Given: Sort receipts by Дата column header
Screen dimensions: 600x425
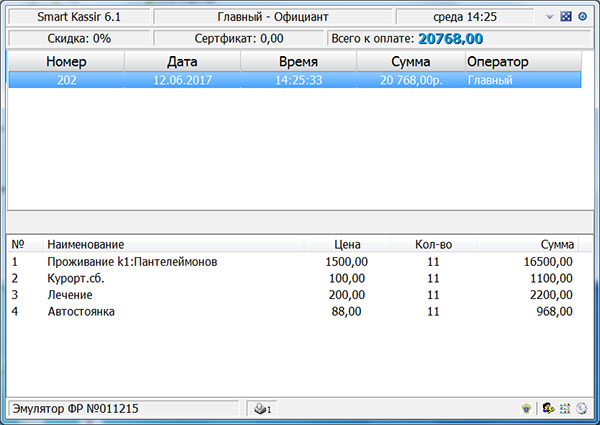Looking at the screenshot, I should point(182,62).
